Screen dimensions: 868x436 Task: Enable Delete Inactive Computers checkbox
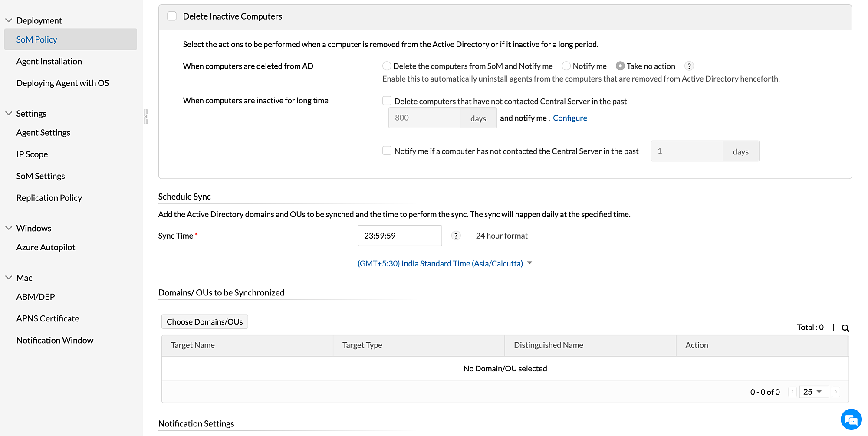click(172, 16)
